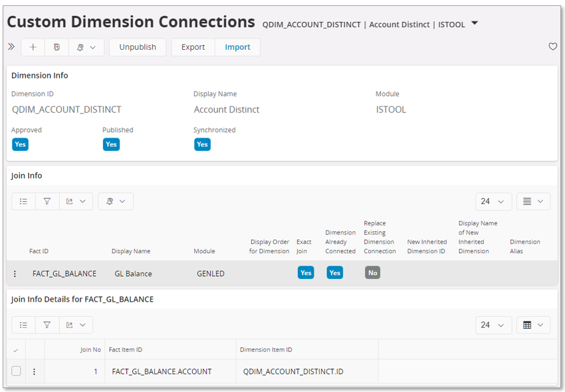Click list view icon in Join Info toolbar
Viewport: 565px width, 392px height.
[23, 201]
